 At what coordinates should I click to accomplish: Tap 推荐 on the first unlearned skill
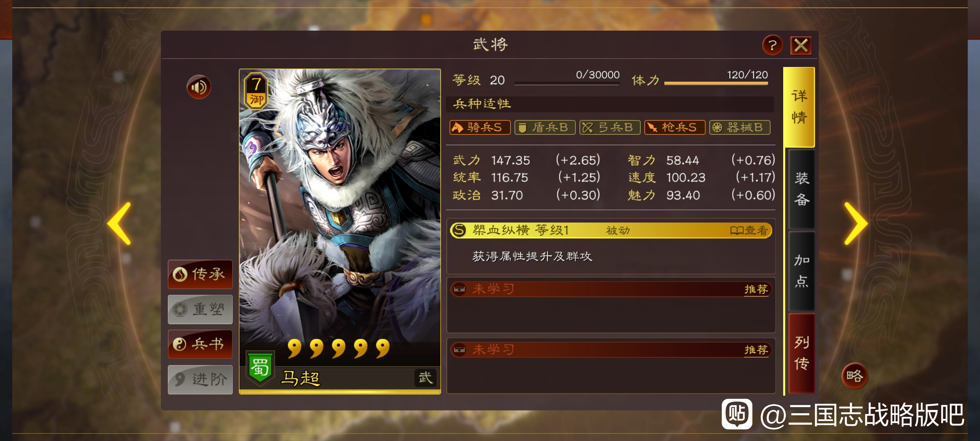pos(756,290)
